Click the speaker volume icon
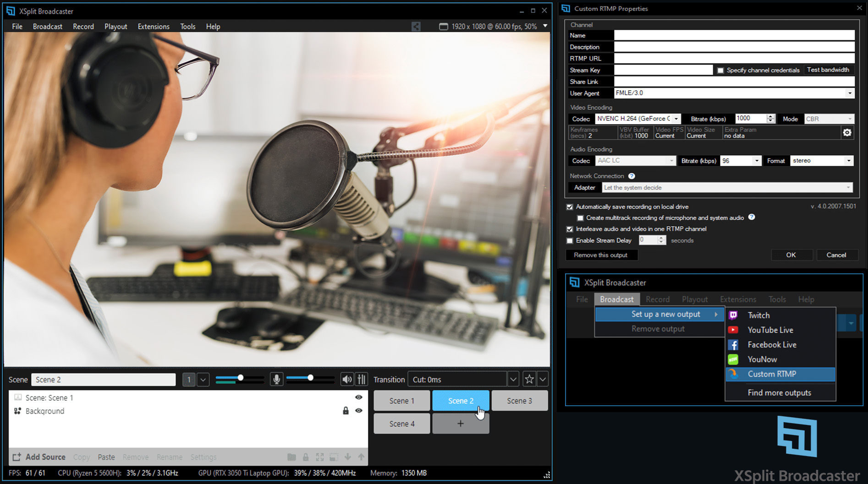Screen dimensions: 868x484 point(347,379)
